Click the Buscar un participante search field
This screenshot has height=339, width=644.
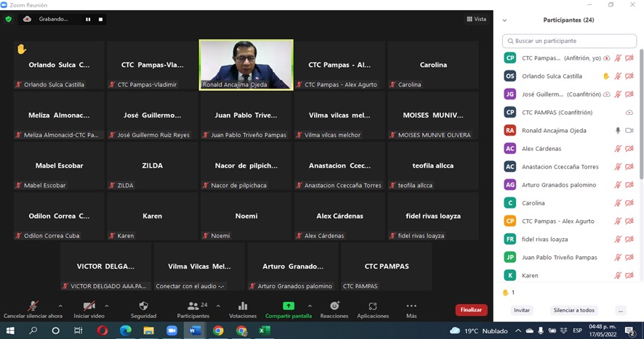pyautogui.click(x=570, y=41)
